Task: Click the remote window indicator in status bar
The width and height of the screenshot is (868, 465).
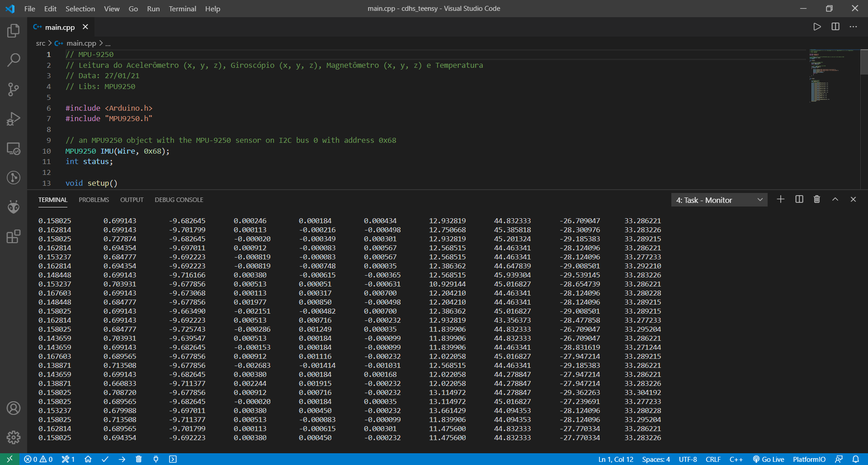Action: pos(9,459)
